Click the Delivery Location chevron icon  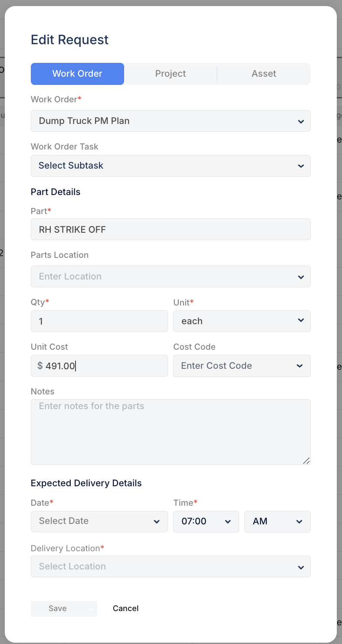pos(301,566)
